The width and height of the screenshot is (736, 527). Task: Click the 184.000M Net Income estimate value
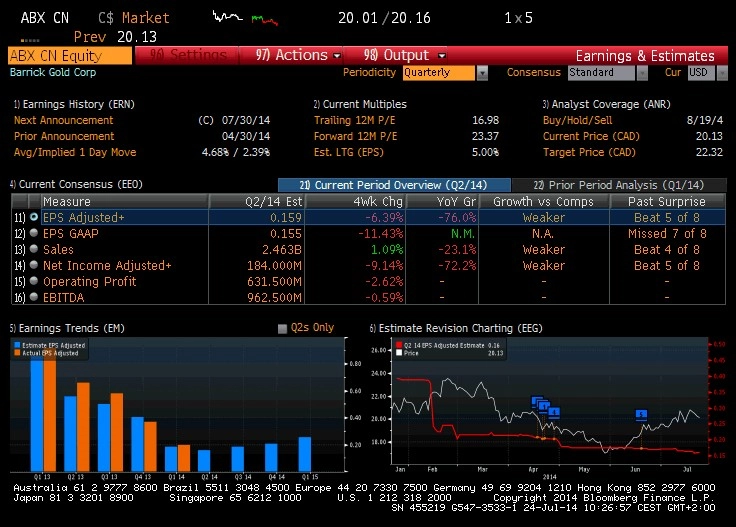pyautogui.click(x=275, y=265)
